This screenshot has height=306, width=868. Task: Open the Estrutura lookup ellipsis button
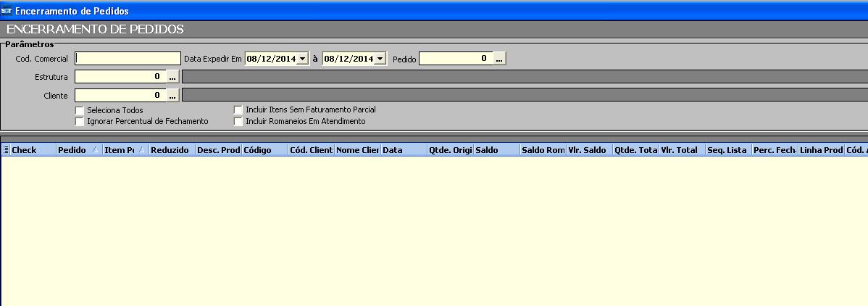tap(172, 76)
